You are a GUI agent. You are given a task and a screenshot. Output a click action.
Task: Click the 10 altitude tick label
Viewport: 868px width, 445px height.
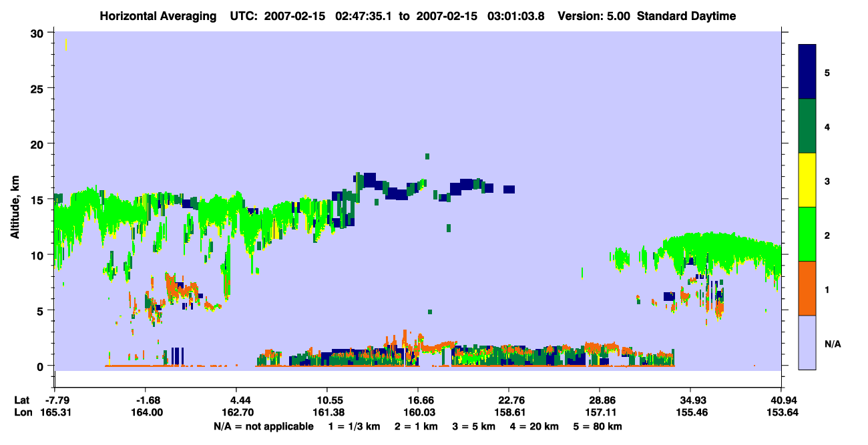pos(38,255)
